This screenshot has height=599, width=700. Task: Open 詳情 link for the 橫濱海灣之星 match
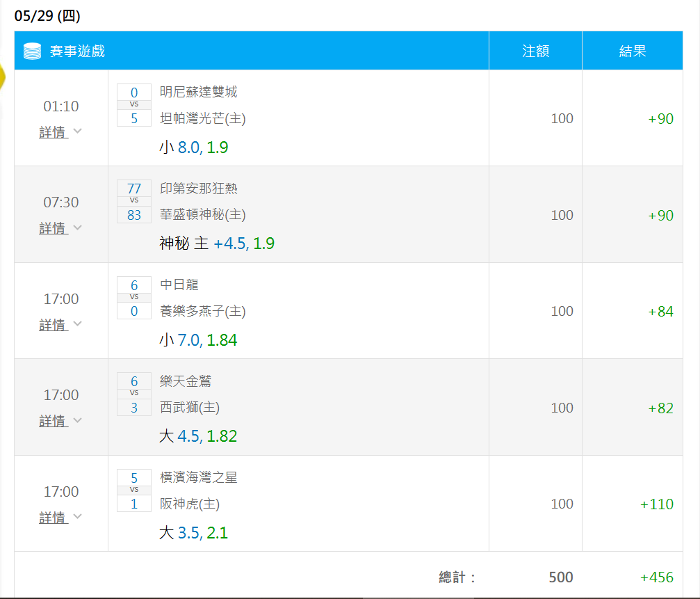pyautogui.click(x=54, y=518)
